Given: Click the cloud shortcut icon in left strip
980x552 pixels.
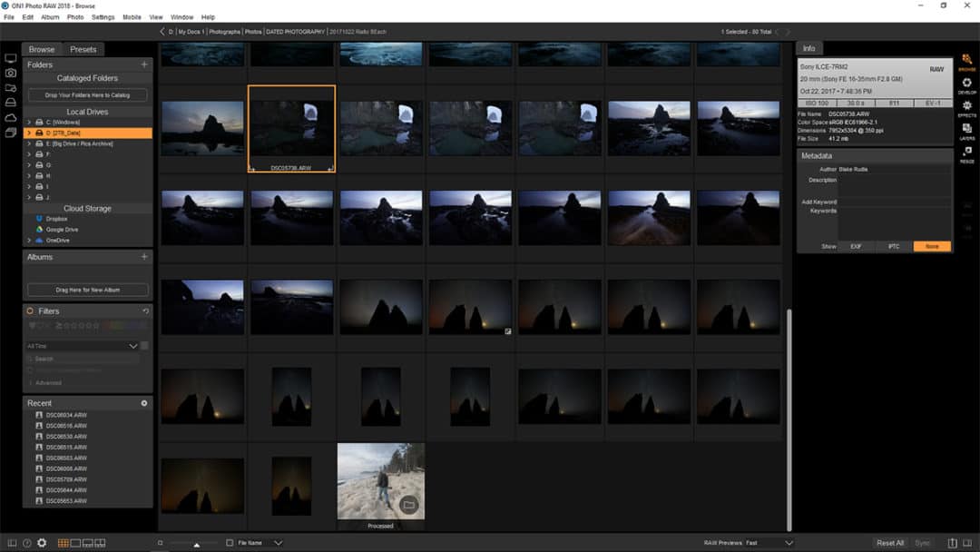Looking at the screenshot, I should point(11,117).
